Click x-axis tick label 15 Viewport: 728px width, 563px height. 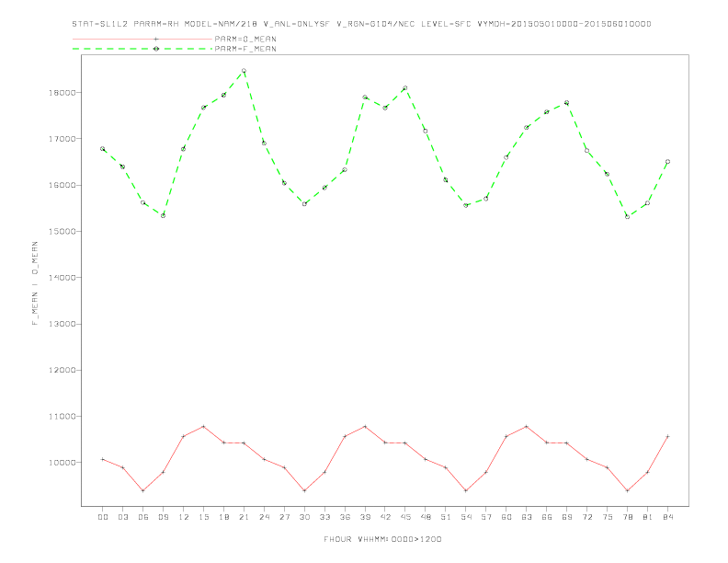(x=203, y=517)
